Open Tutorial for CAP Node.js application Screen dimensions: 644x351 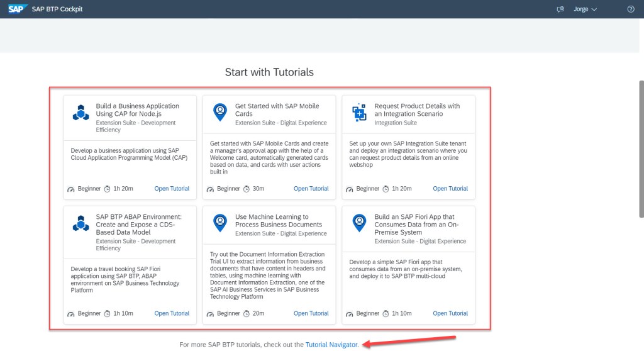[172, 189]
